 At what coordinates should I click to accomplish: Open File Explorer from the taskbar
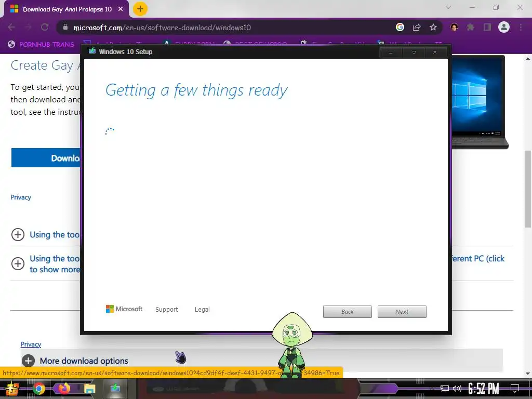point(90,389)
